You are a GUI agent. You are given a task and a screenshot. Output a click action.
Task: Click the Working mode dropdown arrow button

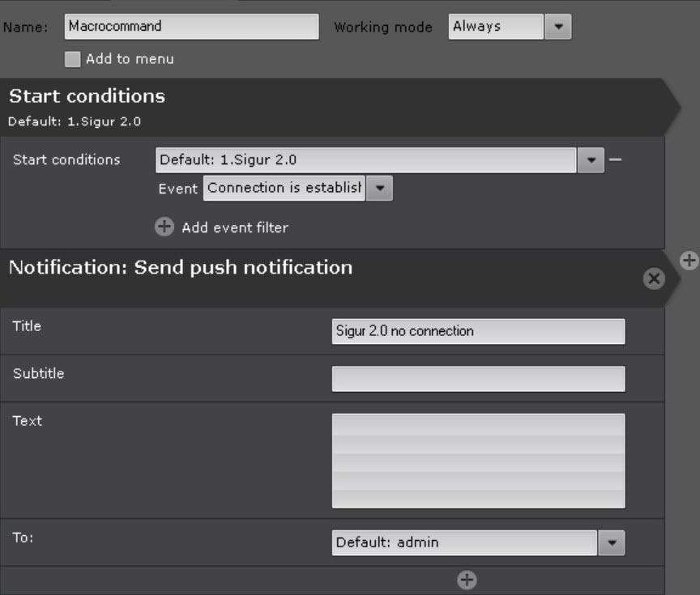tap(557, 26)
